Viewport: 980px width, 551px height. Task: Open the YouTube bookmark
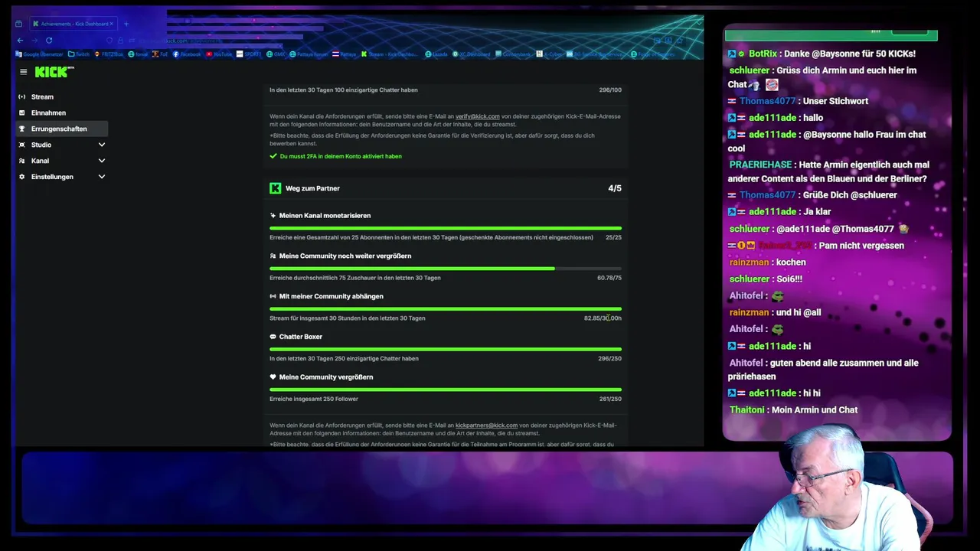point(219,54)
